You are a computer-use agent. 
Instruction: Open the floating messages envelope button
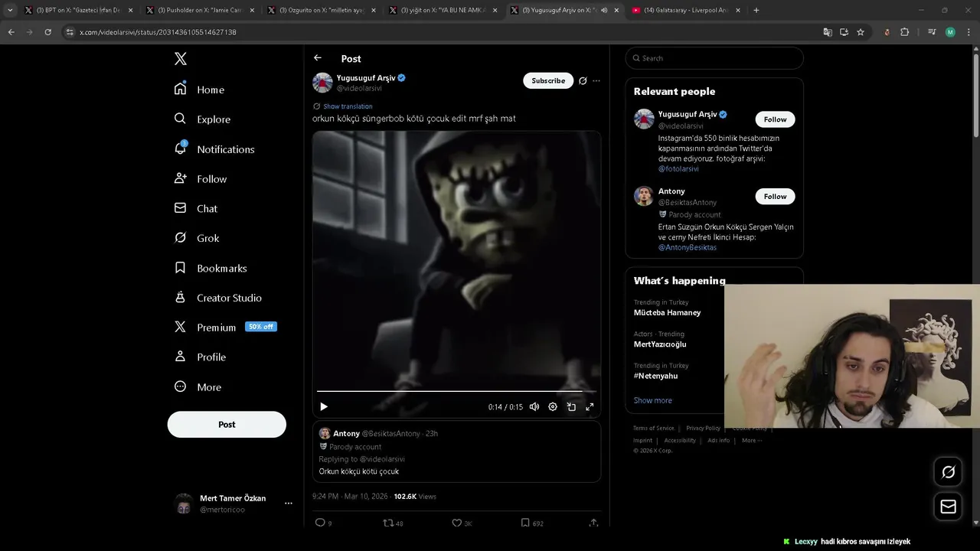(948, 507)
